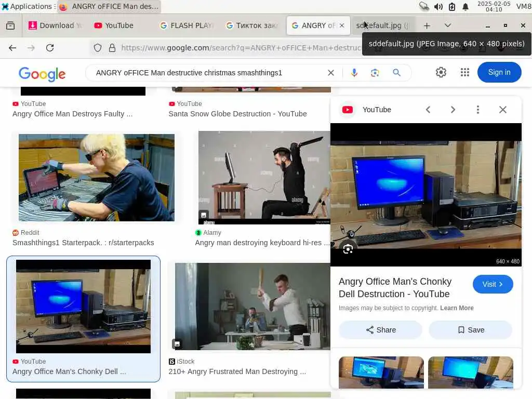The height and width of the screenshot is (399, 532).
Task: Click 640 × 480 size label on preview
Action: coord(508,262)
